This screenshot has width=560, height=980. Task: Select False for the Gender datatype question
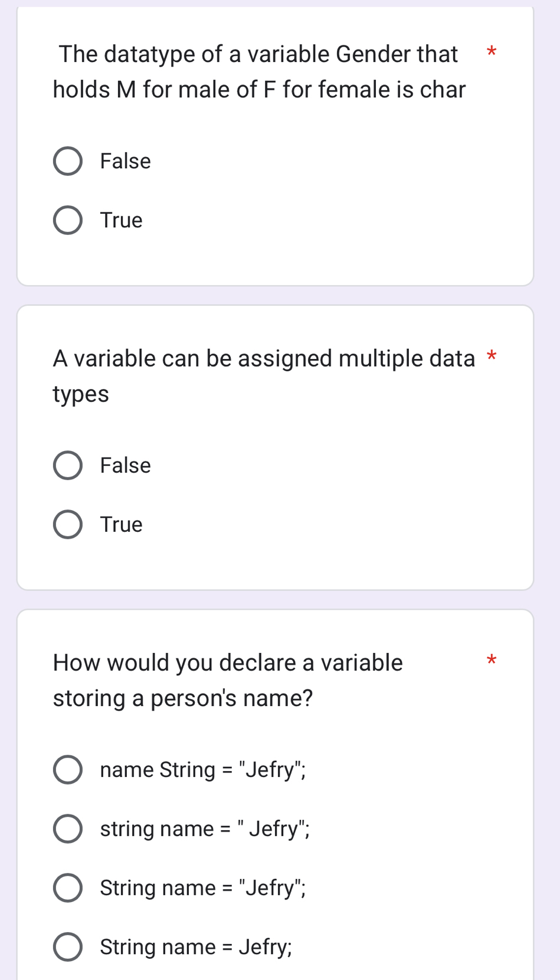click(67, 161)
